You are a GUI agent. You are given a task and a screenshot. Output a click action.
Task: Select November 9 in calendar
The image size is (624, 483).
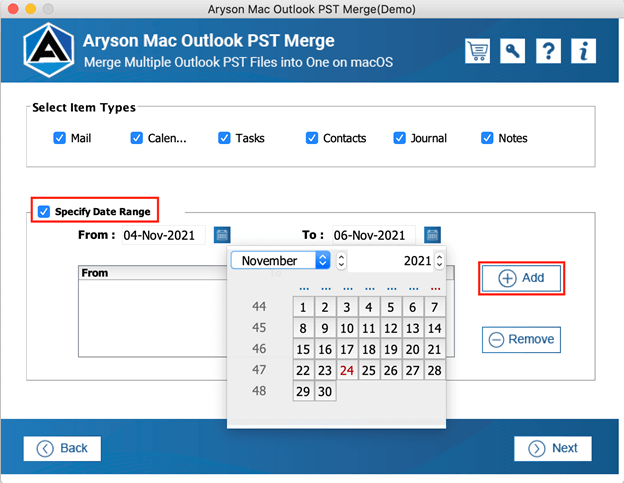click(x=325, y=328)
